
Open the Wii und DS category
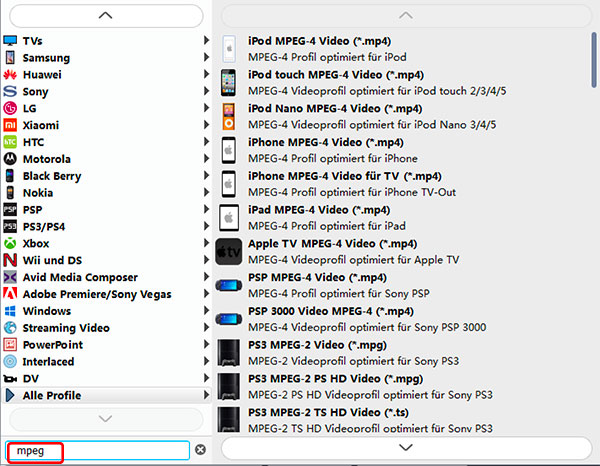(106, 260)
